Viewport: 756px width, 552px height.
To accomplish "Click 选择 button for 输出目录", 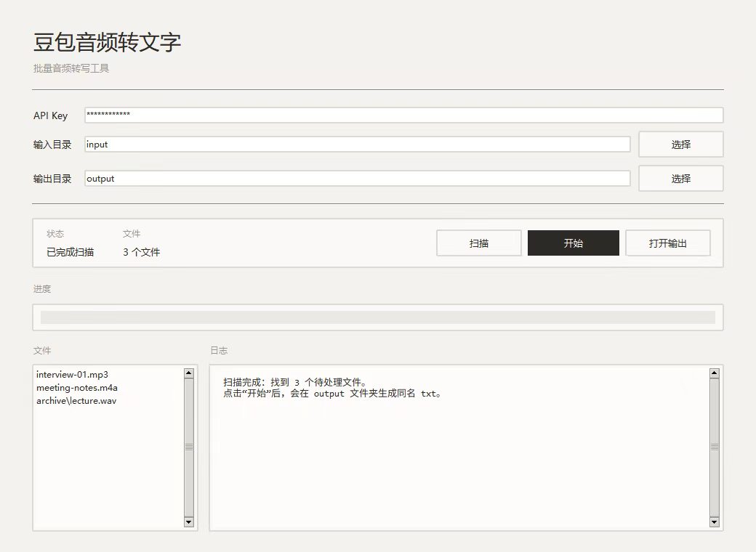I will (x=681, y=178).
